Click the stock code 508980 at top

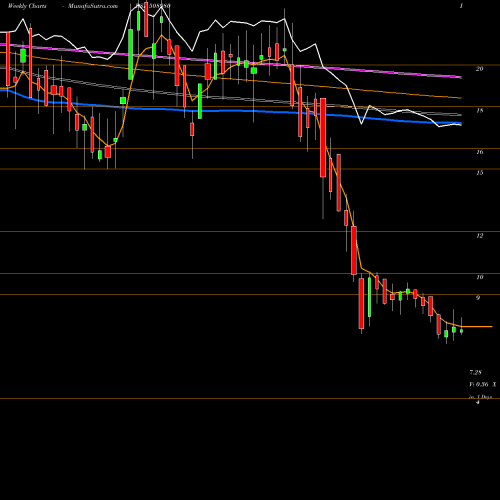pos(159,6)
